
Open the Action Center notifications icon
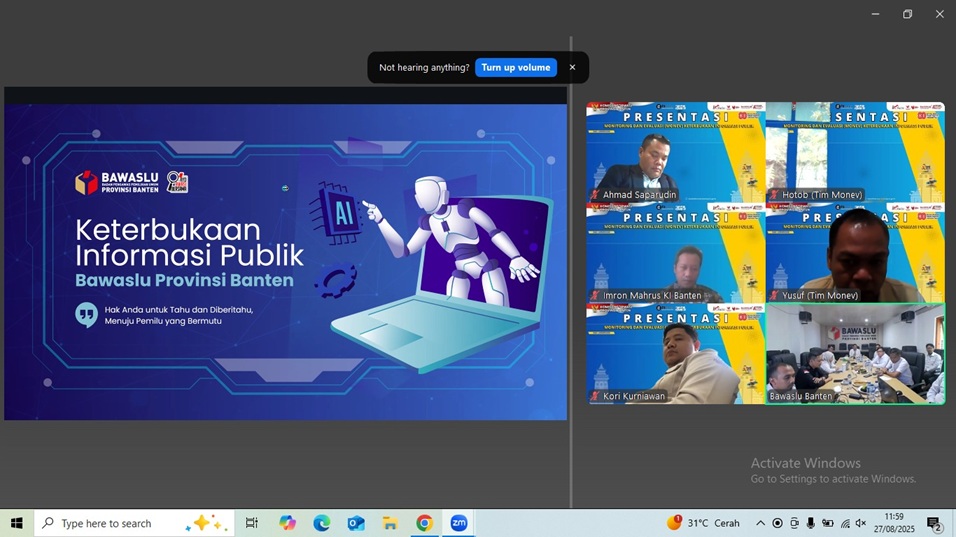[x=934, y=523]
